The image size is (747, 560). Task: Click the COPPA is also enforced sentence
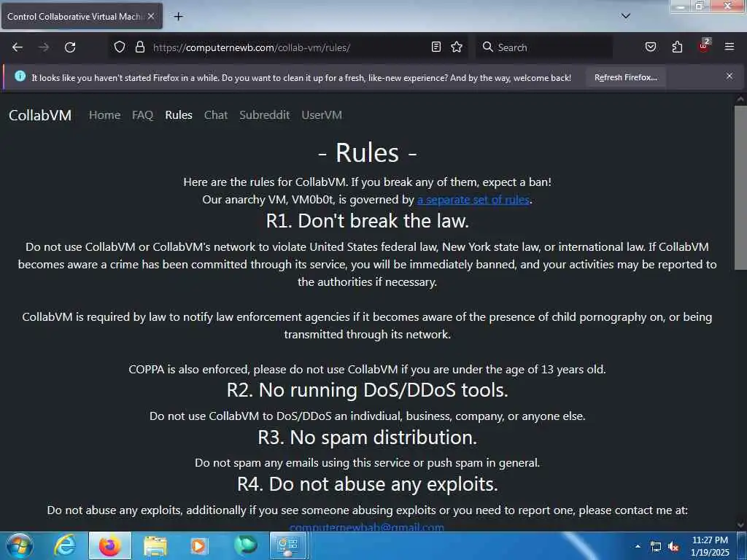[368, 370]
